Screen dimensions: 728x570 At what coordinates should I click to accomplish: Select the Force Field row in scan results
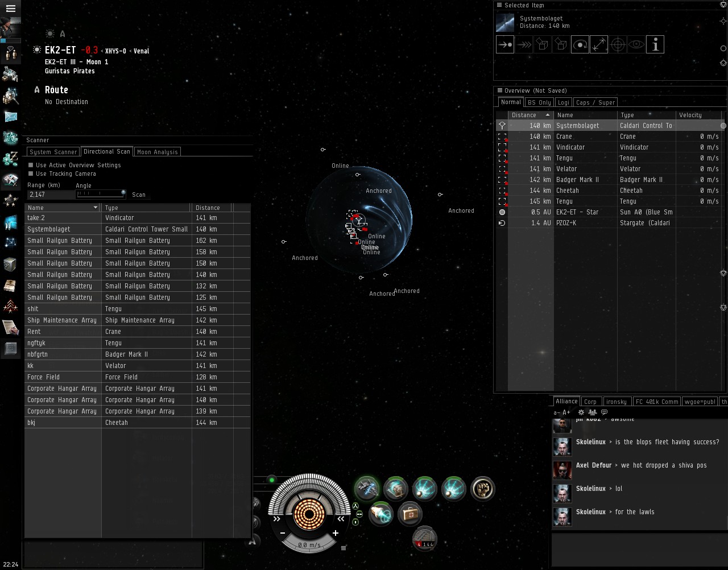click(x=138, y=377)
